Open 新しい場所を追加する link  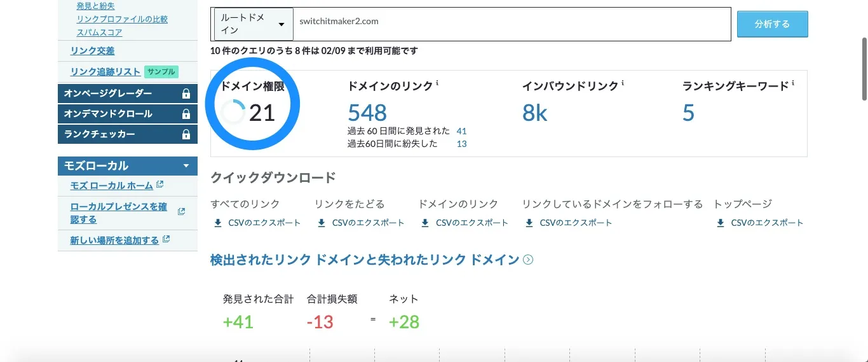115,240
